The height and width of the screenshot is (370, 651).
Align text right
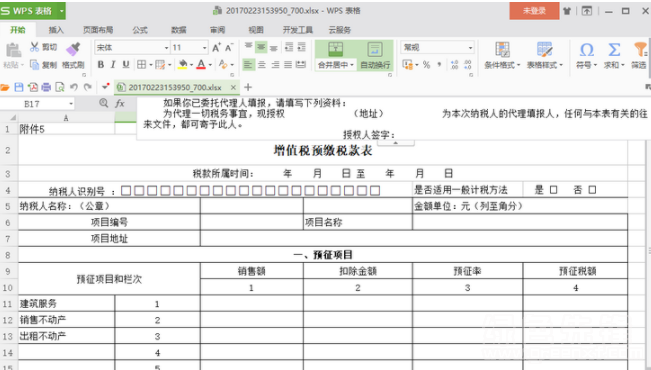275,65
